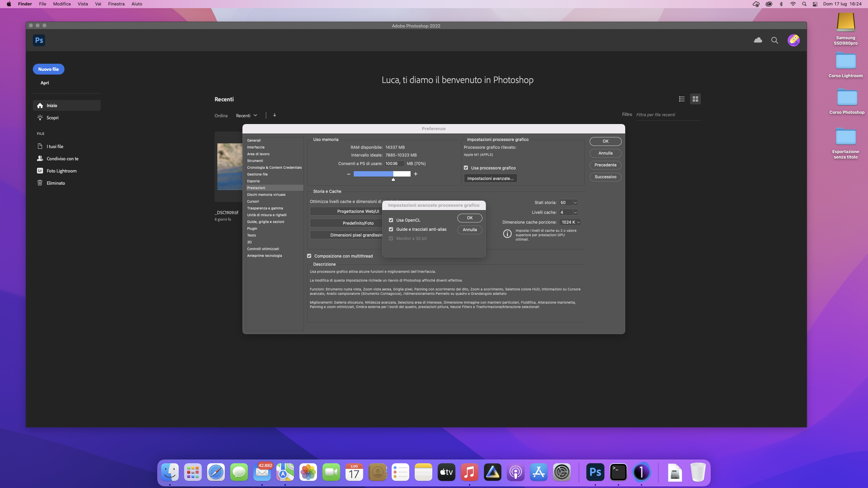
Task: Open the user profile avatar
Action: point(794,40)
